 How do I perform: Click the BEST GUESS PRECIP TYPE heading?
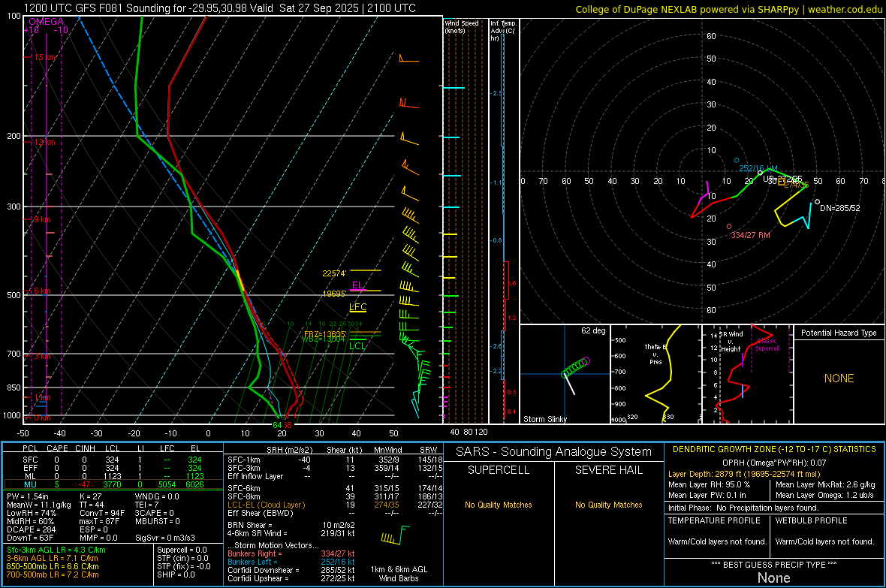coord(774,564)
